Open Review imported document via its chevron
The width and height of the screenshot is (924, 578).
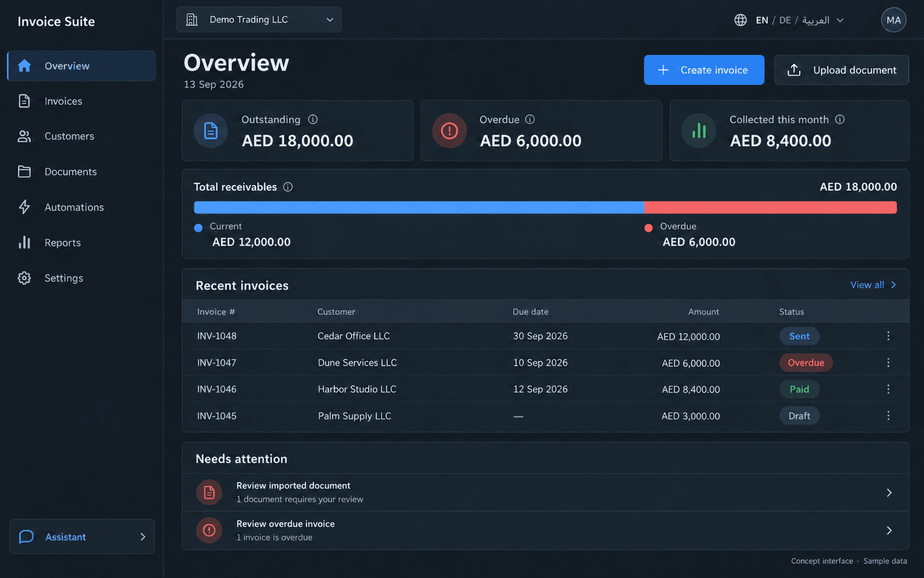click(x=889, y=493)
